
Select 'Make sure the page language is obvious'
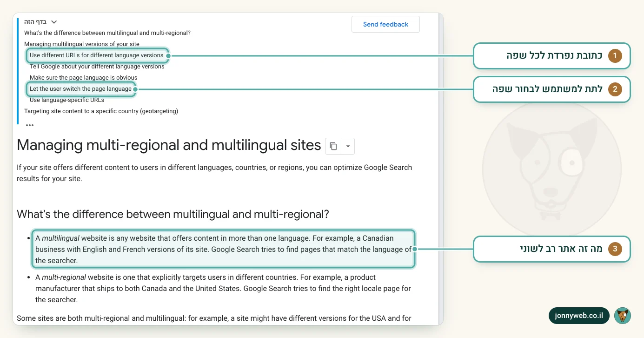(x=84, y=78)
